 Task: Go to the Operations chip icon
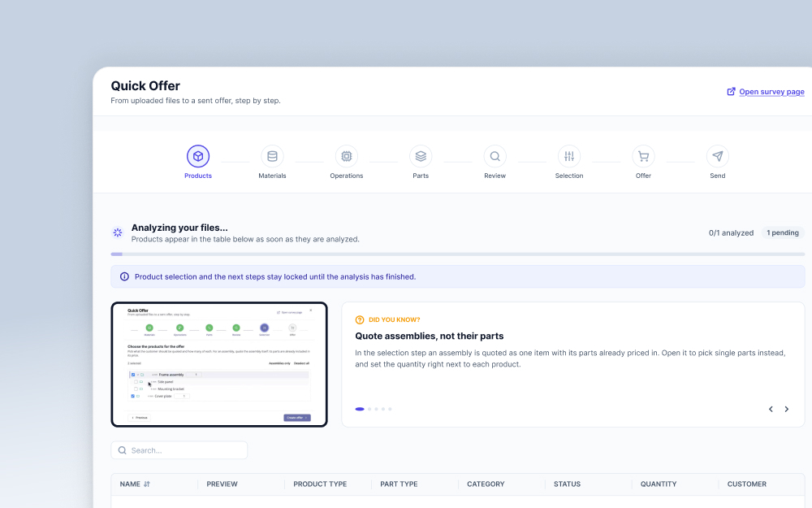click(347, 156)
